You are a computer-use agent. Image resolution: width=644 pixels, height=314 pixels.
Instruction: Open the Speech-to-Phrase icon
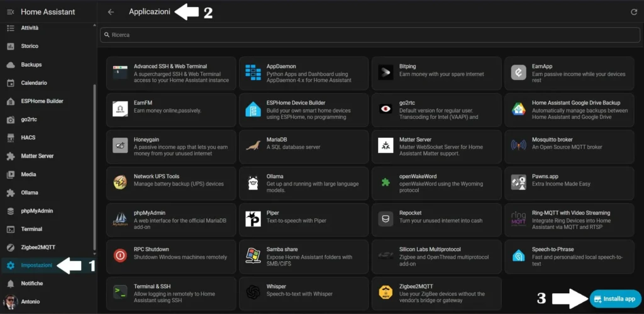click(519, 255)
